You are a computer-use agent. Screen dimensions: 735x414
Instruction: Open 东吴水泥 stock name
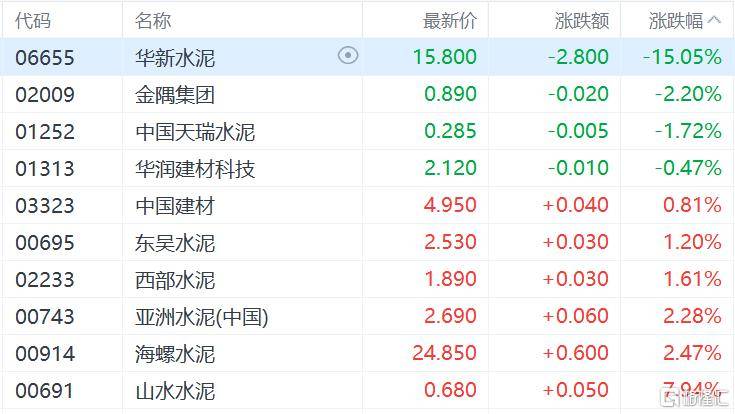tap(175, 243)
